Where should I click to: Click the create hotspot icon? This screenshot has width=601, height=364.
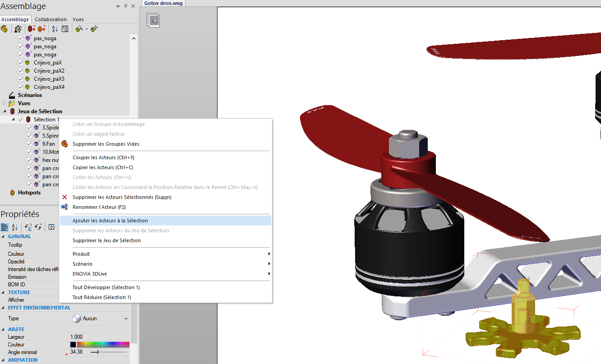[42, 29]
